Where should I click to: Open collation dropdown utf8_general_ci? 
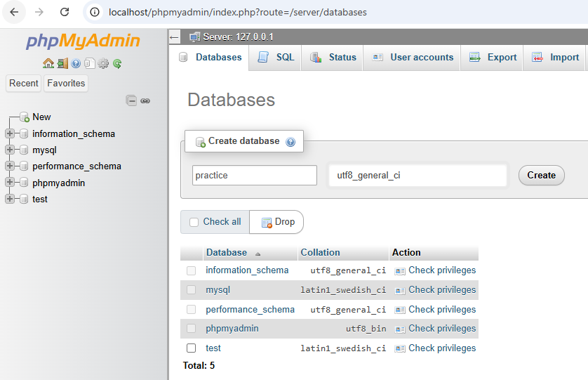click(417, 176)
